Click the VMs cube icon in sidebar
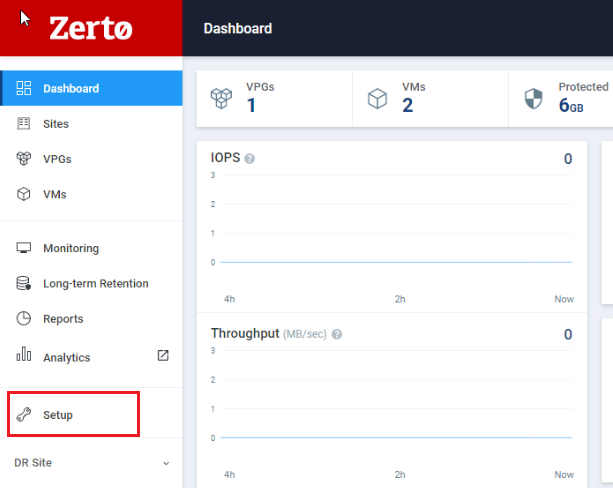Image resolution: width=613 pixels, height=488 pixels. point(24,194)
